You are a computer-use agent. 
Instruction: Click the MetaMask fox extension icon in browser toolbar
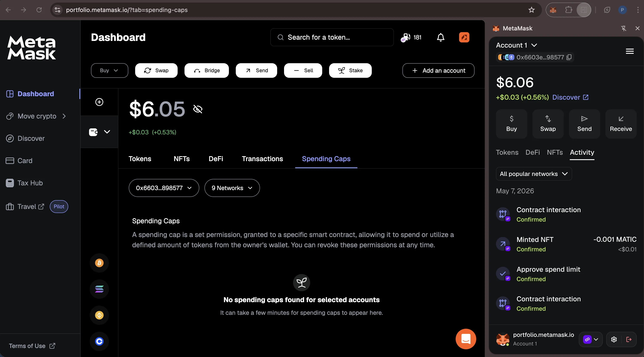tap(553, 10)
